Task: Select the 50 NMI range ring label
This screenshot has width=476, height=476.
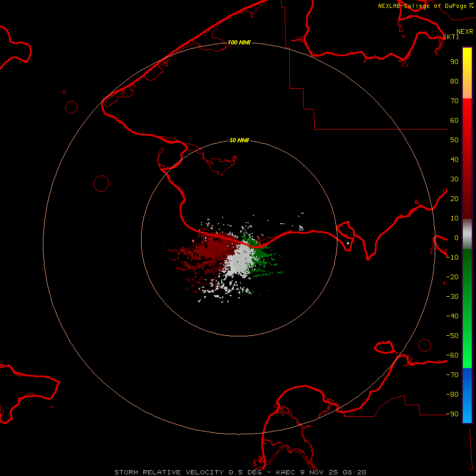Action: (239, 140)
